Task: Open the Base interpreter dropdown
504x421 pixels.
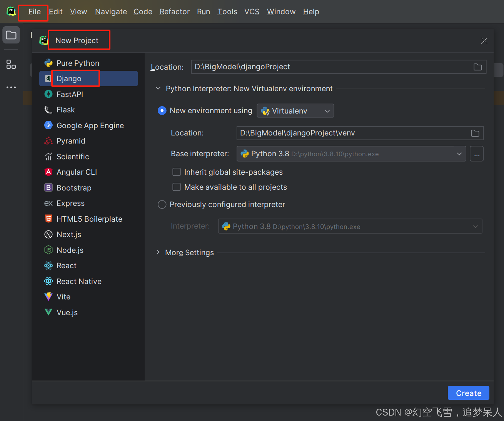Action: click(459, 154)
